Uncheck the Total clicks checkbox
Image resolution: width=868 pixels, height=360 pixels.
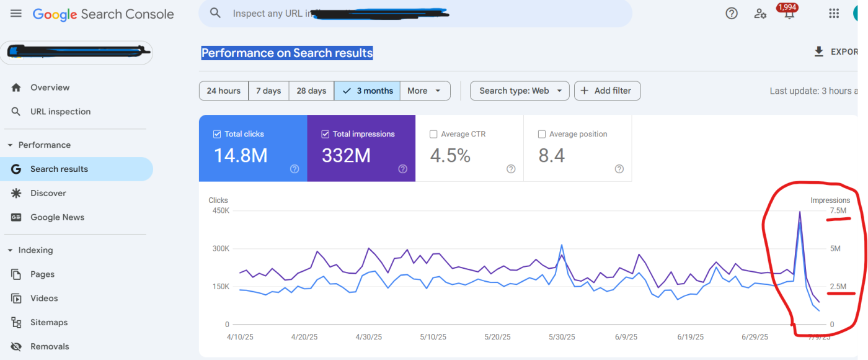pos(217,134)
